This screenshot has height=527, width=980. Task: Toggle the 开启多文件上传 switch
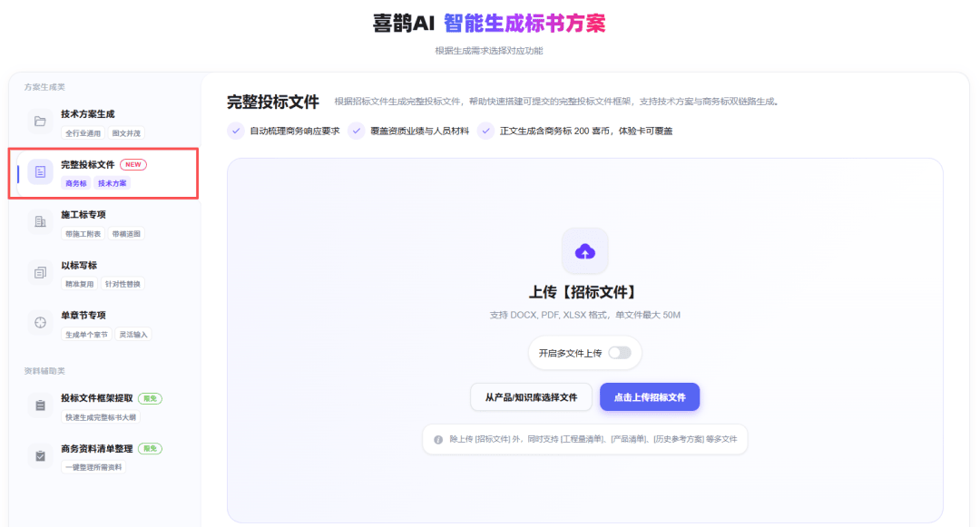click(x=620, y=353)
